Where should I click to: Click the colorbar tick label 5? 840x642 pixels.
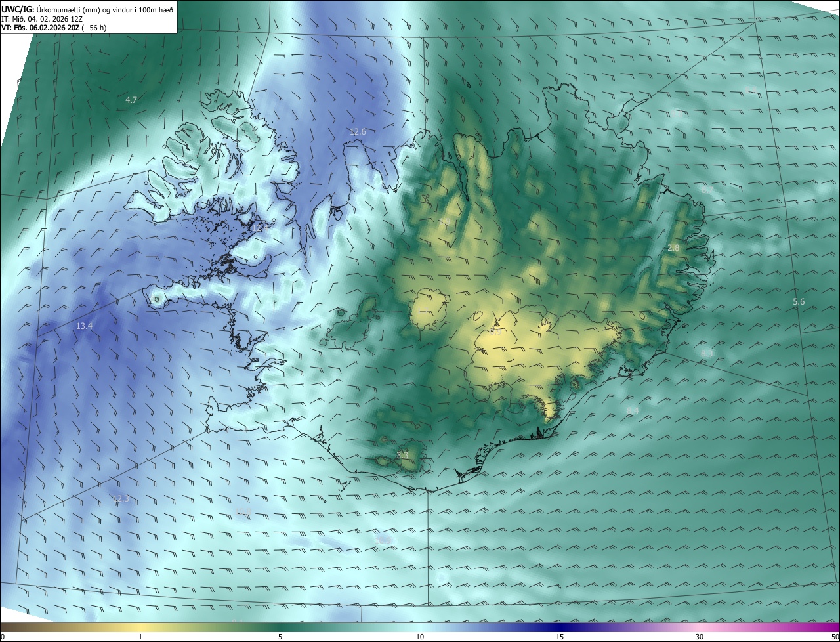pos(280,637)
